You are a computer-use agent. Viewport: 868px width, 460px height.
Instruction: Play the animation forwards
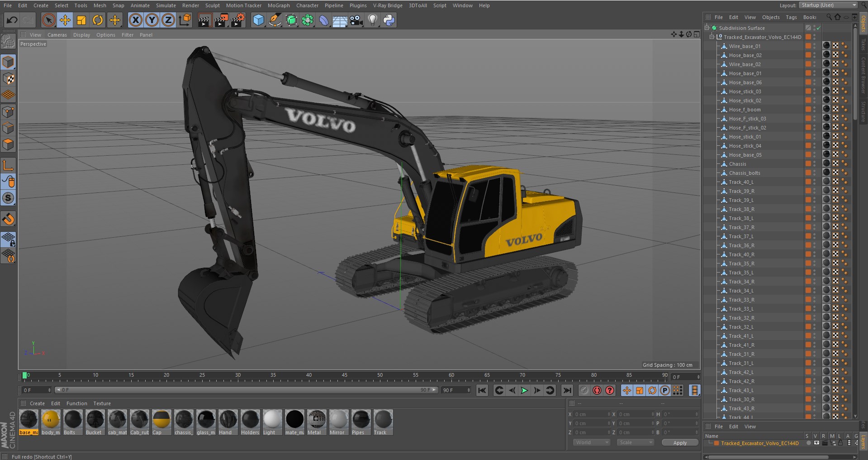(524, 390)
